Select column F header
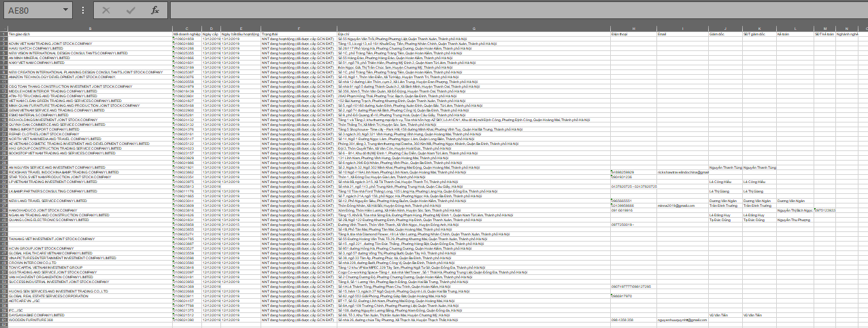 tap(299, 29)
